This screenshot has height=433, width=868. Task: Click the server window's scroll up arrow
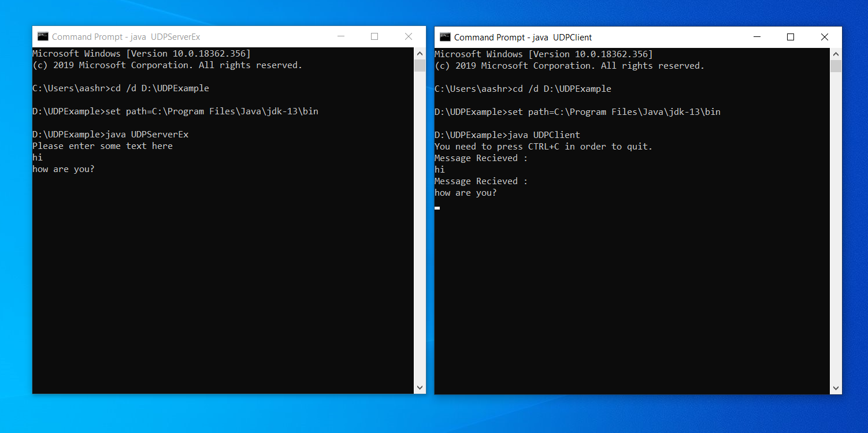click(x=420, y=53)
